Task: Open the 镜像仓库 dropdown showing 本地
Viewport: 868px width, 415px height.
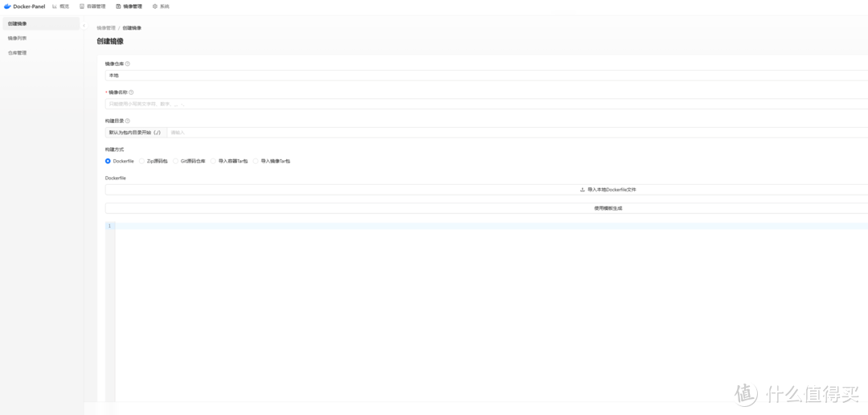Action: click(482, 76)
